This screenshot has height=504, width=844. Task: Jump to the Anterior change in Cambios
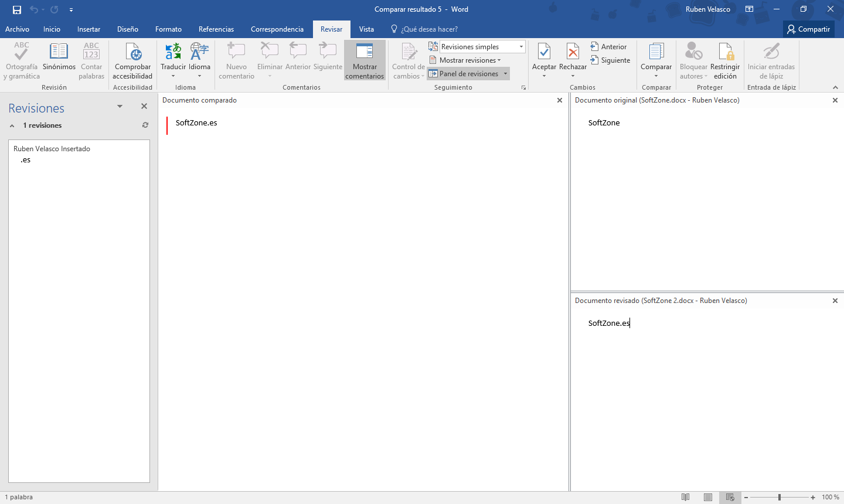coord(608,47)
